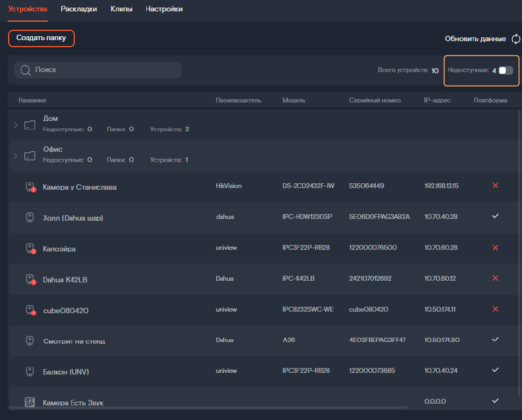522x420 pixels.
Task: Click IP address 192.168.13.15
Action: click(x=441, y=186)
